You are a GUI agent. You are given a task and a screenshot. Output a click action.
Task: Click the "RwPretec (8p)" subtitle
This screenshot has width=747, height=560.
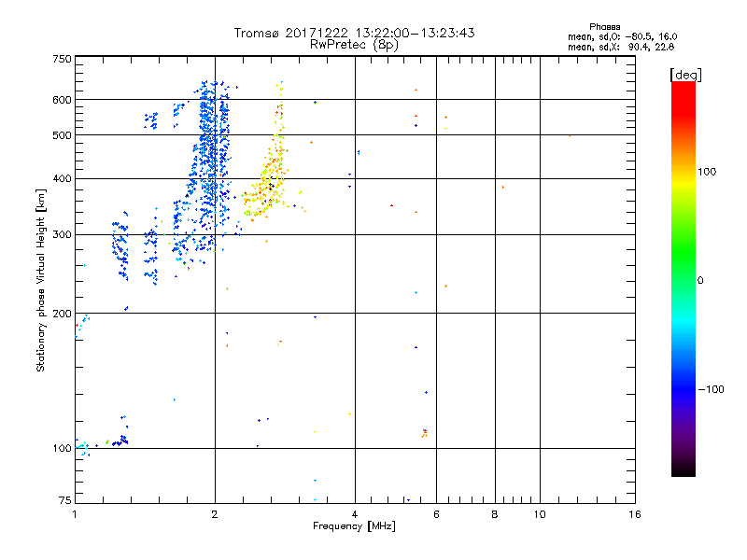coord(354,45)
